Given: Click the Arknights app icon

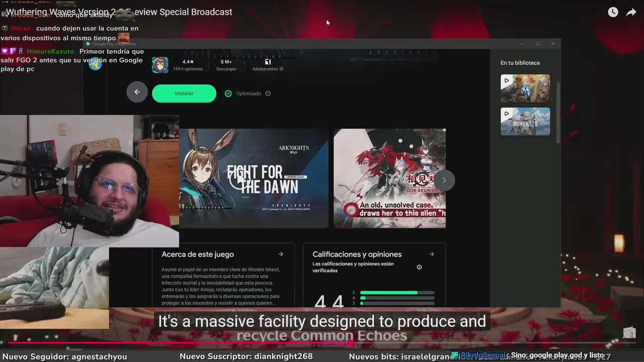Looking at the screenshot, I should click(x=160, y=64).
